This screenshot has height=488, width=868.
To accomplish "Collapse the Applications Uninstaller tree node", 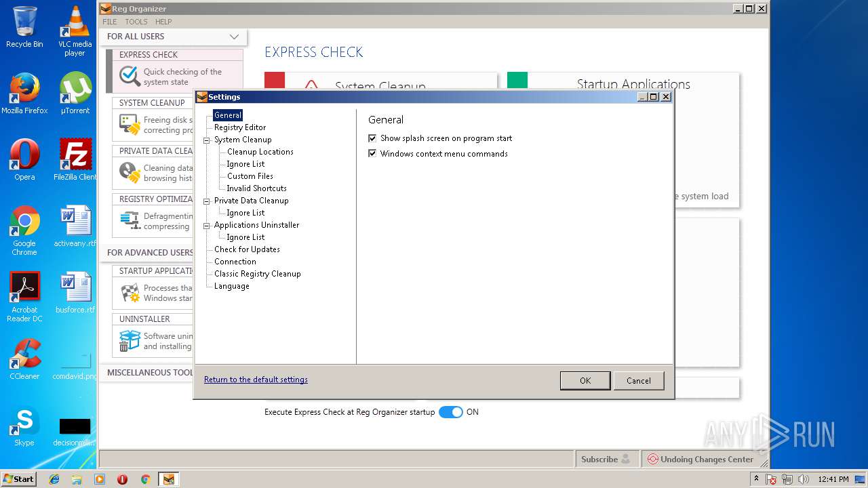I will 207,226.
